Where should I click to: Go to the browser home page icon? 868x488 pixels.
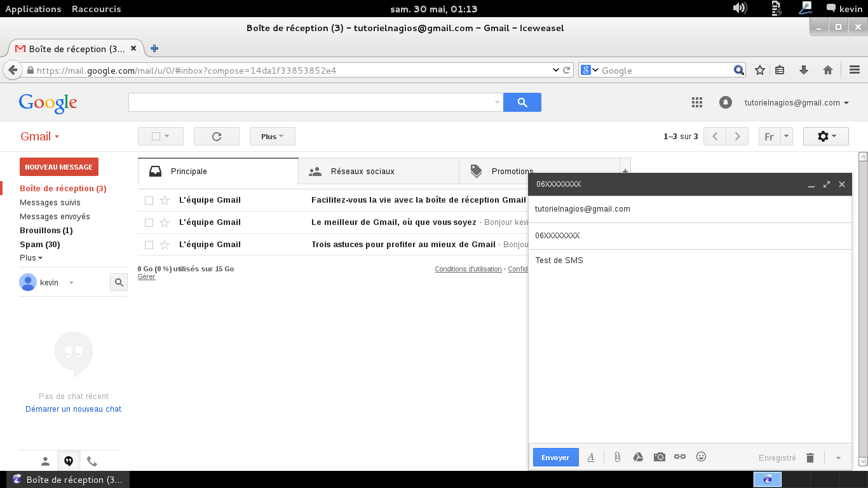point(828,70)
